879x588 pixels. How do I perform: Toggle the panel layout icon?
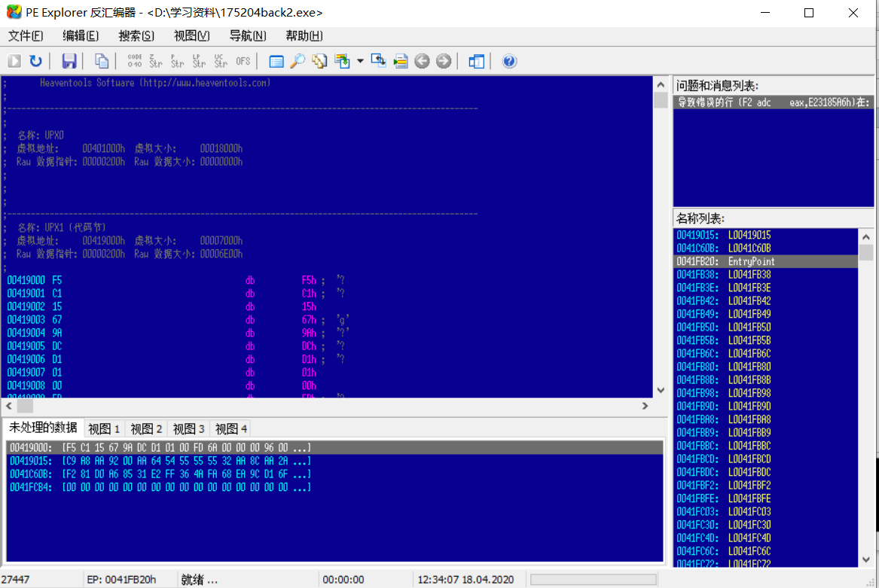tap(477, 61)
